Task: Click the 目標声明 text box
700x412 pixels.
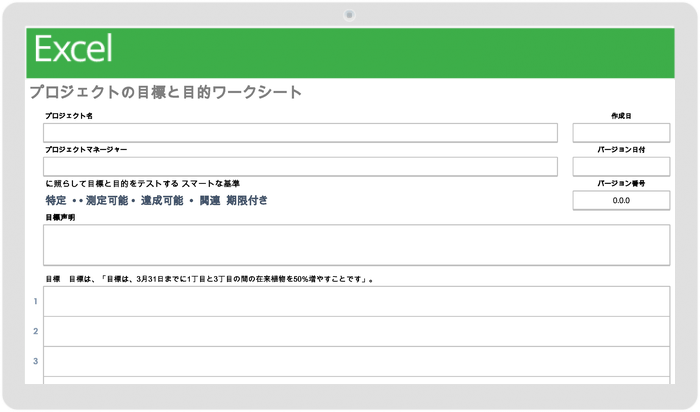Action: [356, 245]
